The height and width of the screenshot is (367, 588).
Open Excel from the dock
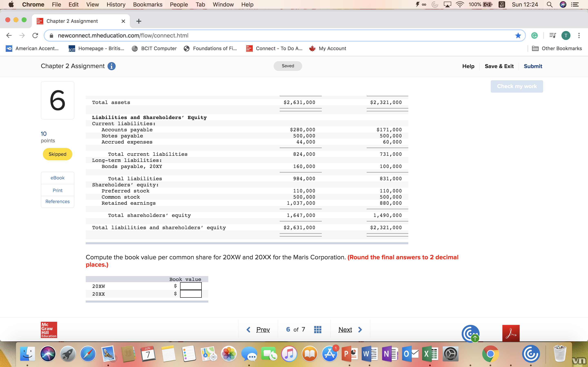coord(430,354)
